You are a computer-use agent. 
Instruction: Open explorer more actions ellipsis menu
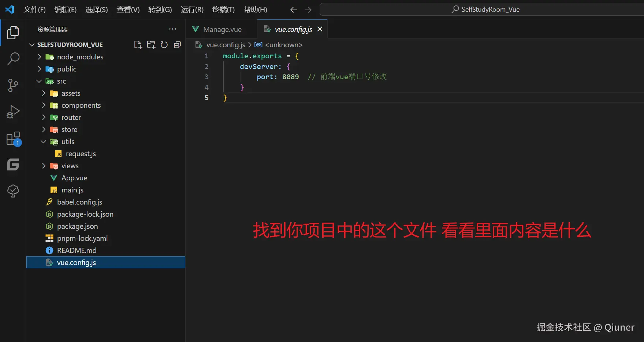click(172, 29)
